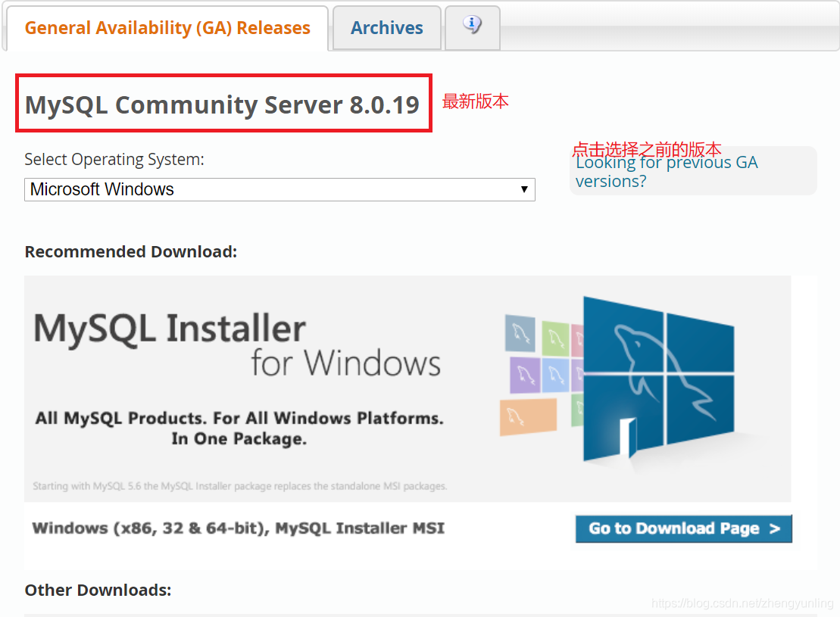Click the Looking for previous GA versions link
The image size is (840, 617).
(x=667, y=171)
